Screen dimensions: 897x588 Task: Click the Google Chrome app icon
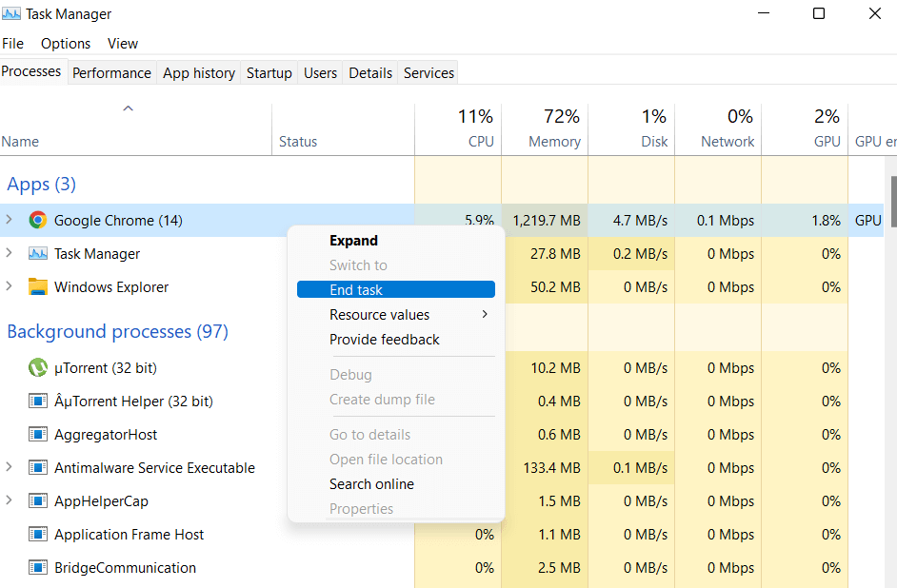38,220
